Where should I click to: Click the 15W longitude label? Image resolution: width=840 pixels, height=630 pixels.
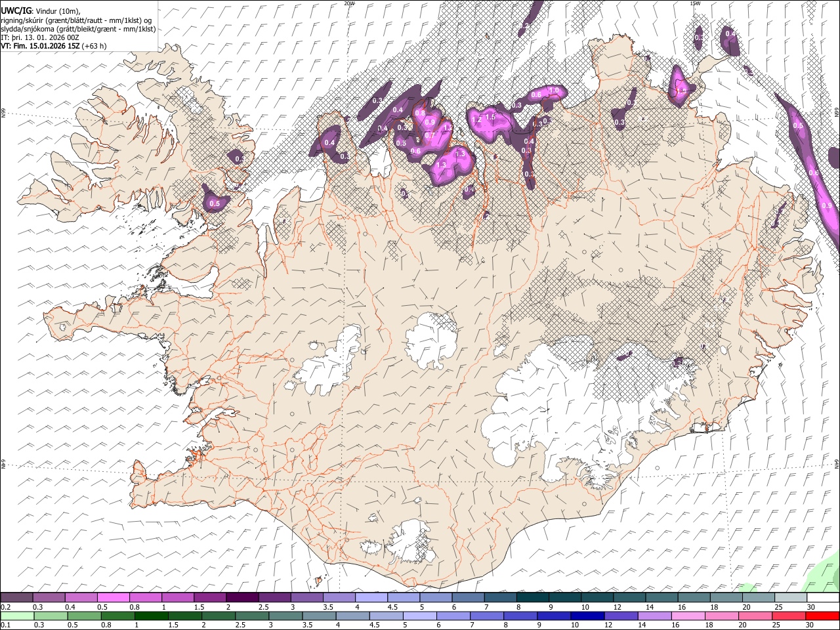695,3
